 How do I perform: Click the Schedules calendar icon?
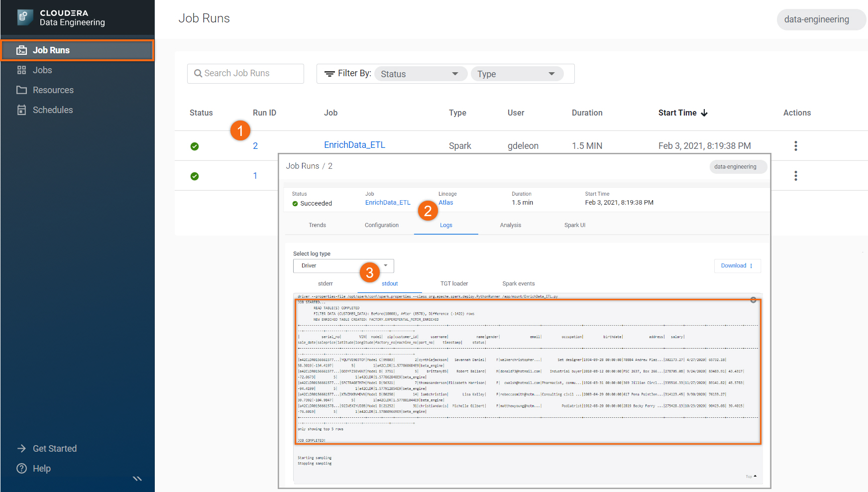21,110
